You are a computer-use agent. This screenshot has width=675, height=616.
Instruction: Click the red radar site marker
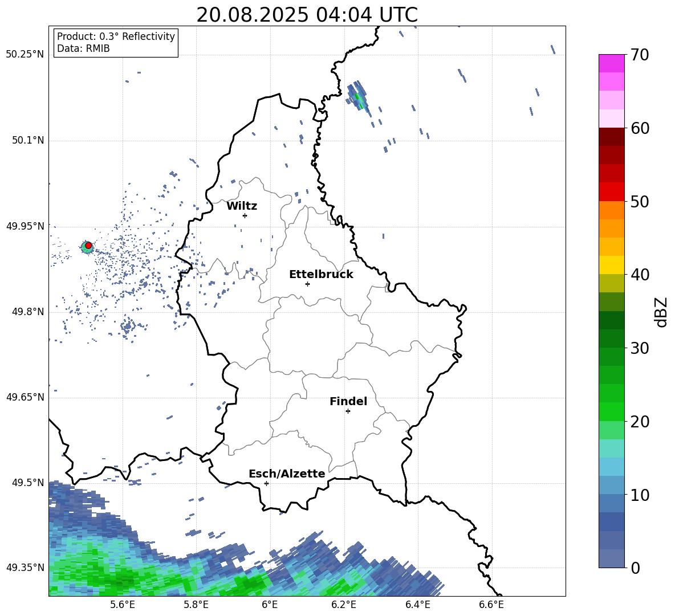88,246
